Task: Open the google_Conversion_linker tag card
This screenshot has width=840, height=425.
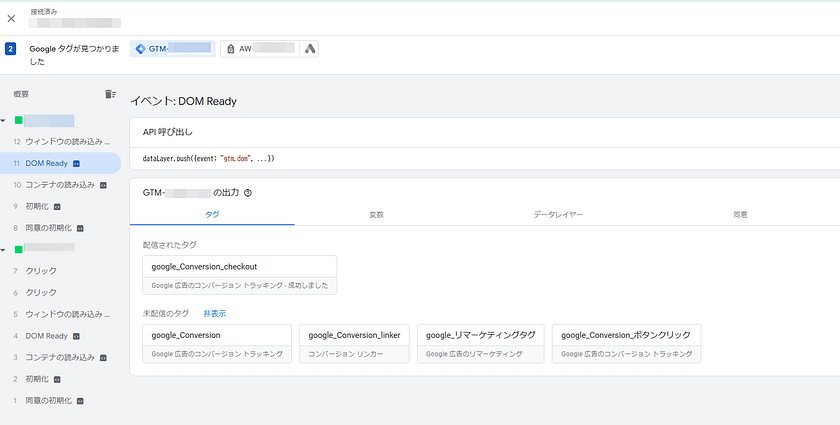Action: pos(354,343)
